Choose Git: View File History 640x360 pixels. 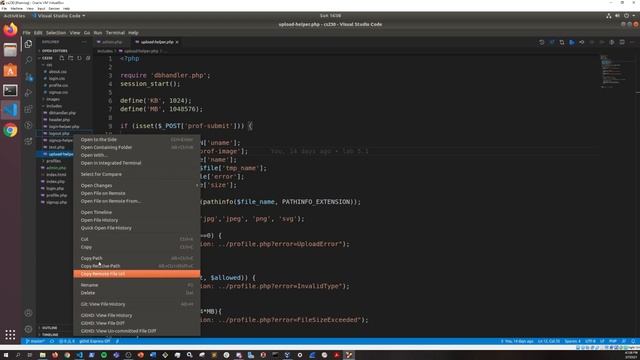tap(137, 304)
